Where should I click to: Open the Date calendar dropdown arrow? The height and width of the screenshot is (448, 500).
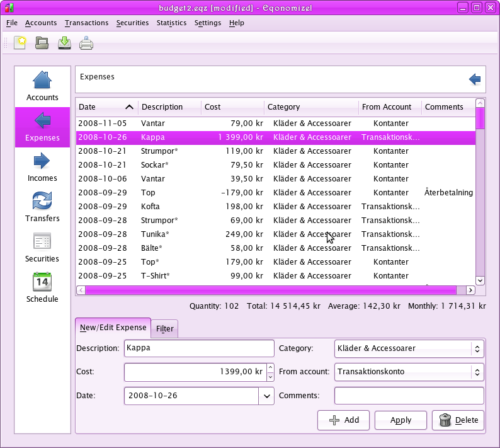point(266,396)
